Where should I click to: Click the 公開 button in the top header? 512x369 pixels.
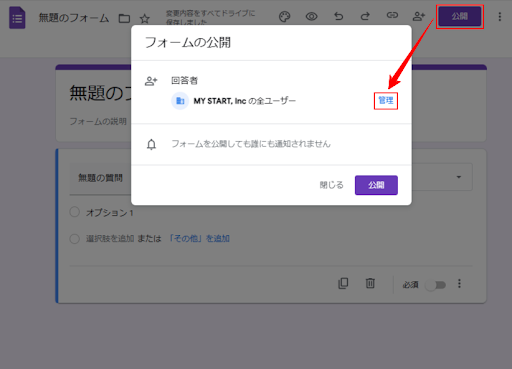(x=460, y=16)
